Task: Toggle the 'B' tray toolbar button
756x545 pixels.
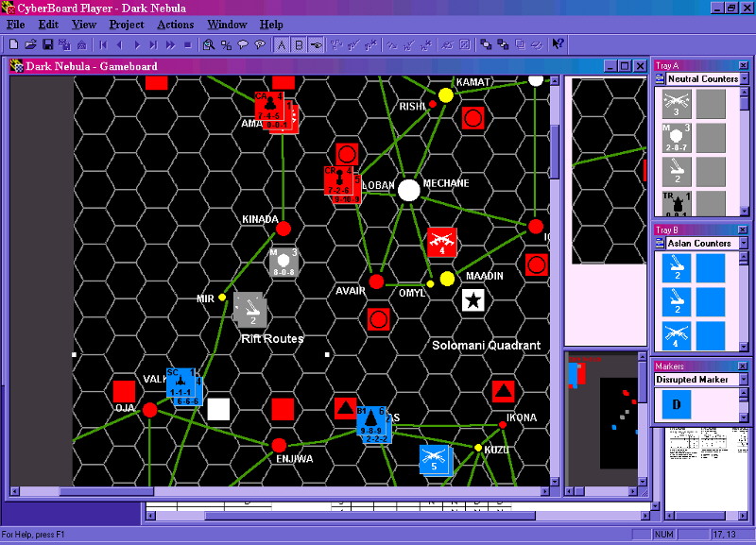Action: 299,44
